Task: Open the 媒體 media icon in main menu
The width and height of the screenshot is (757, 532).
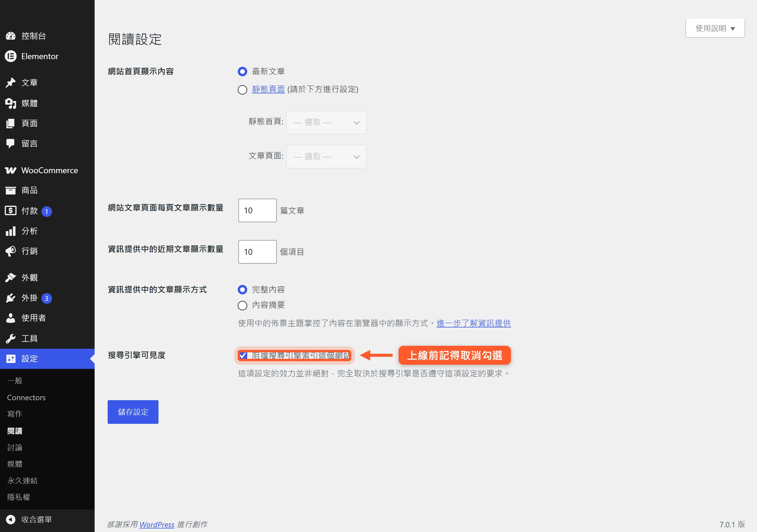Action: click(x=11, y=103)
